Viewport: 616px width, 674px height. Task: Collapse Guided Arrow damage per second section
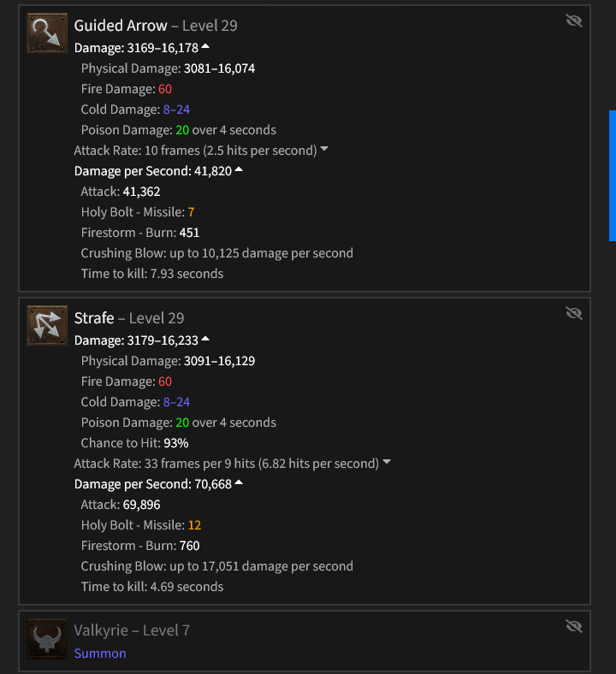[239, 169]
